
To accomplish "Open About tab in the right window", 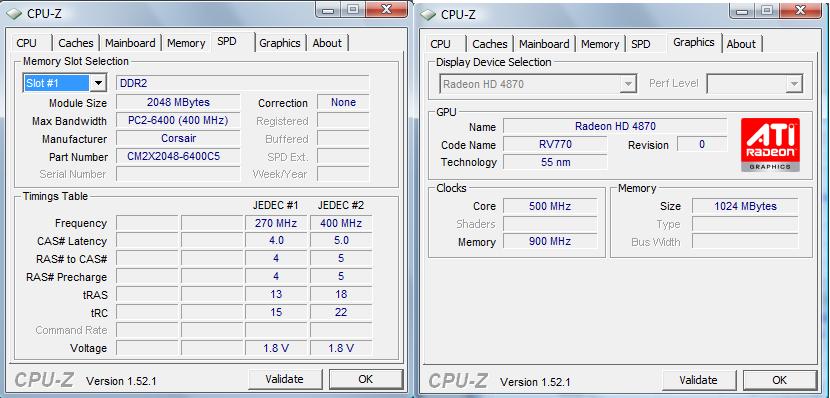I will 741,44.
